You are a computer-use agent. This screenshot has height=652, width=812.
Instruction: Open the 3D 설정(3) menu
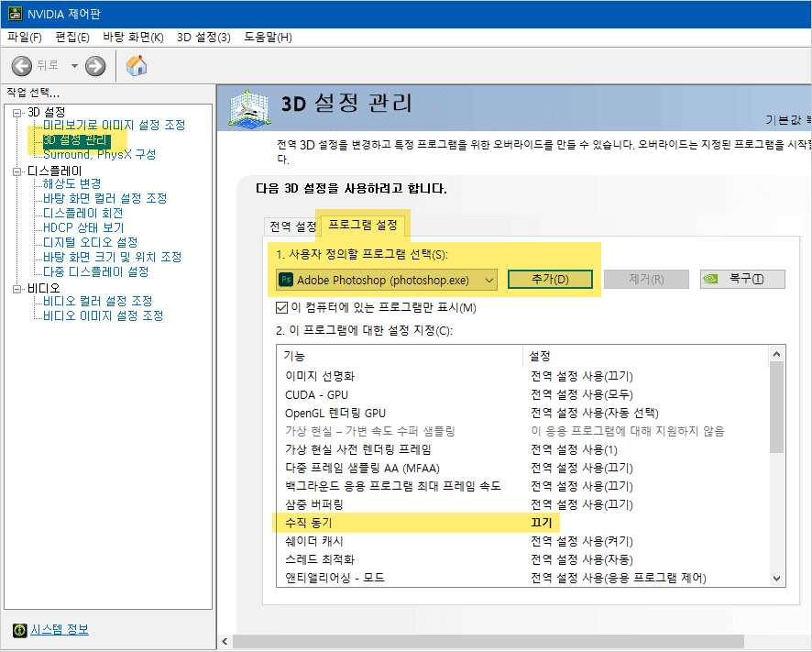point(203,38)
